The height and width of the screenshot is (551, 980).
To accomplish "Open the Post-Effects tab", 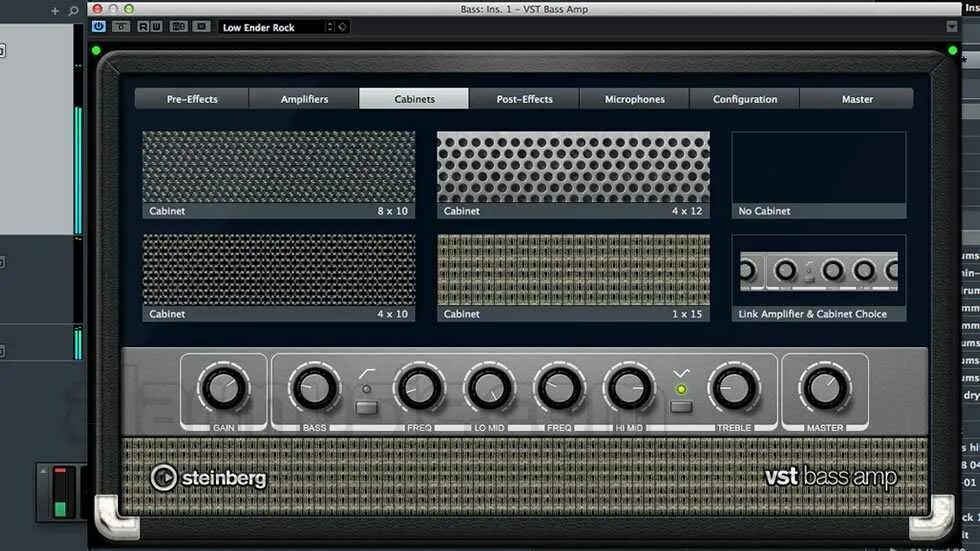I will click(x=524, y=99).
